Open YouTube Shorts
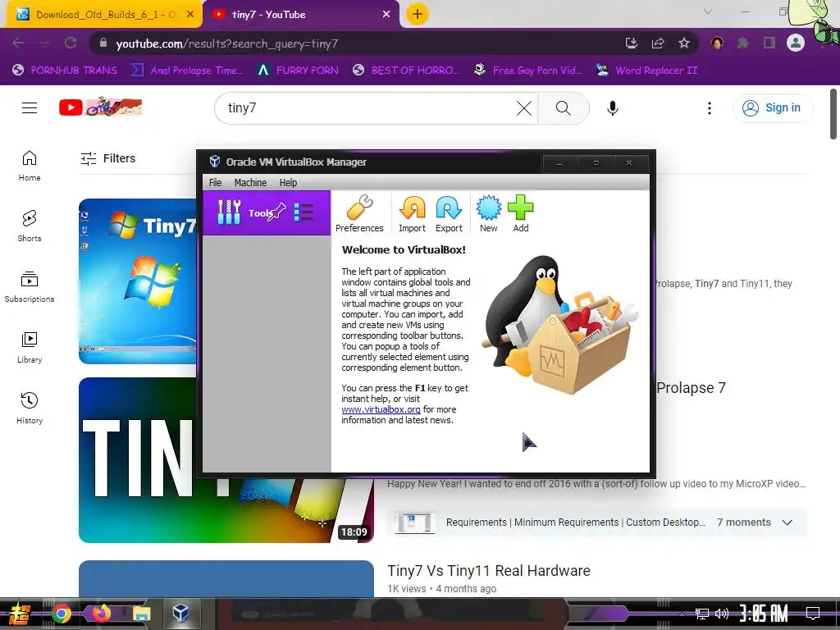Image resolution: width=840 pixels, height=630 pixels. pos(30,226)
